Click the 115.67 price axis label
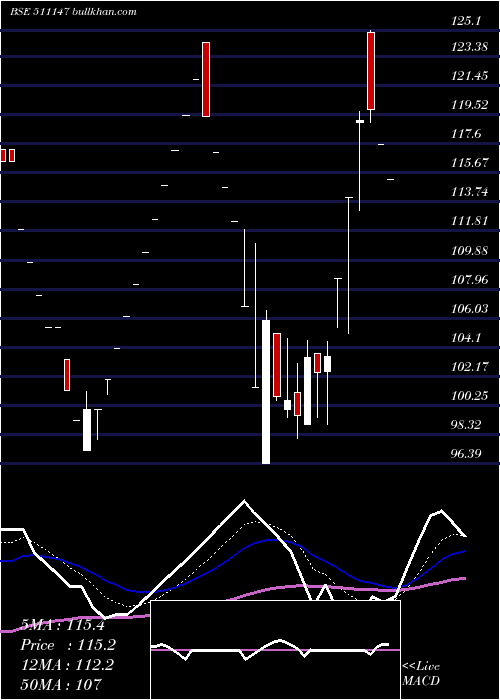Viewport: 500px width, 700px height. [x=469, y=162]
